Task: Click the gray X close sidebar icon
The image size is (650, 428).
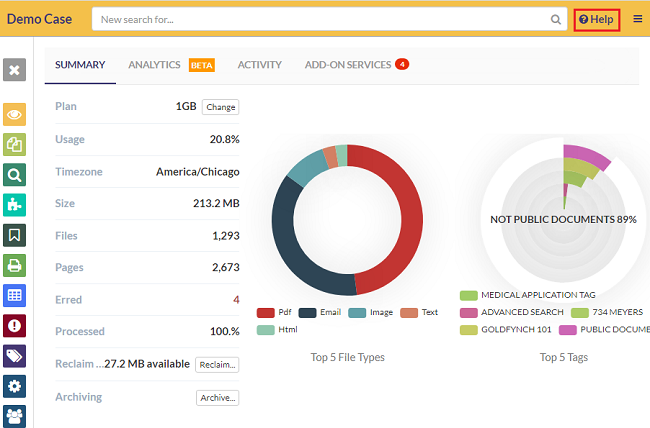Action: [15, 69]
